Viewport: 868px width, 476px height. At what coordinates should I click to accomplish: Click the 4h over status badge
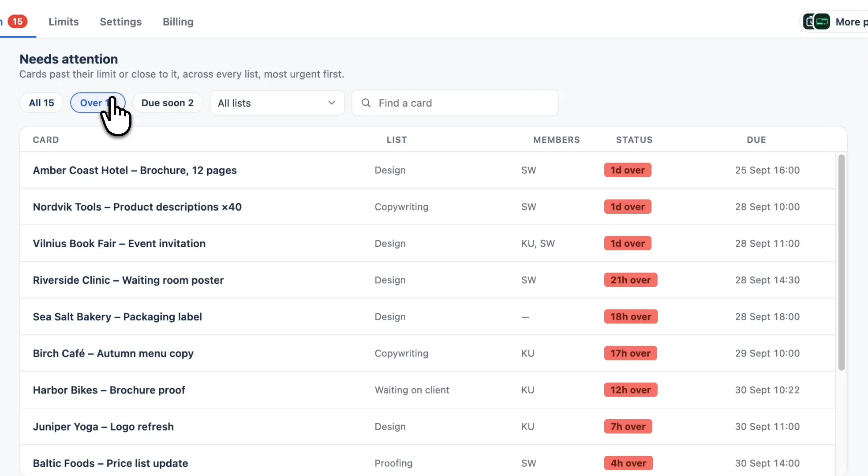[x=629, y=463]
